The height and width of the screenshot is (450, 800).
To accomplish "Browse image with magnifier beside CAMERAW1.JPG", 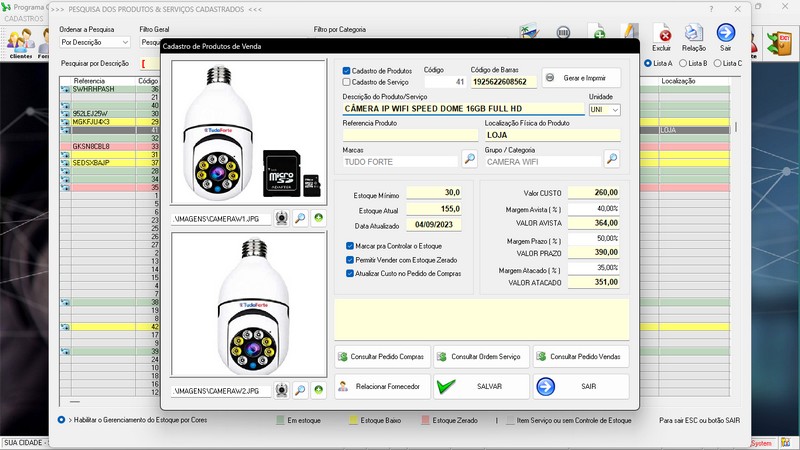I will [x=301, y=217].
